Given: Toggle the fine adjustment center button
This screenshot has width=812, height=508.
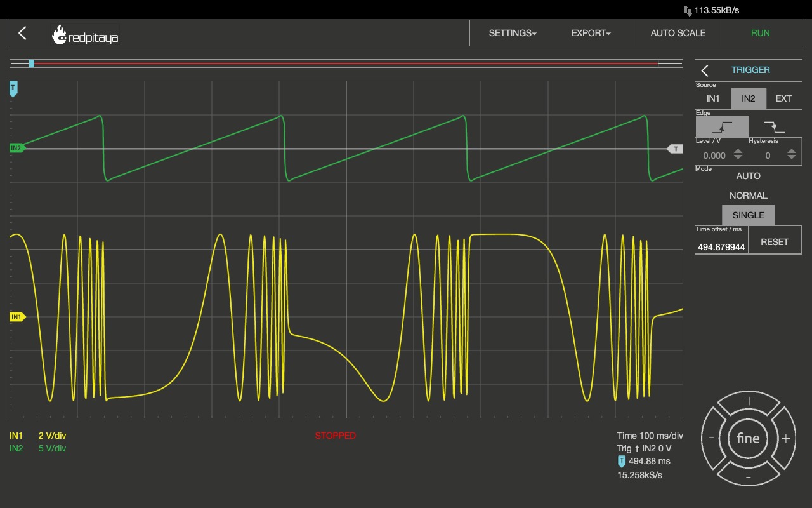Looking at the screenshot, I should click(x=748, y=438).
